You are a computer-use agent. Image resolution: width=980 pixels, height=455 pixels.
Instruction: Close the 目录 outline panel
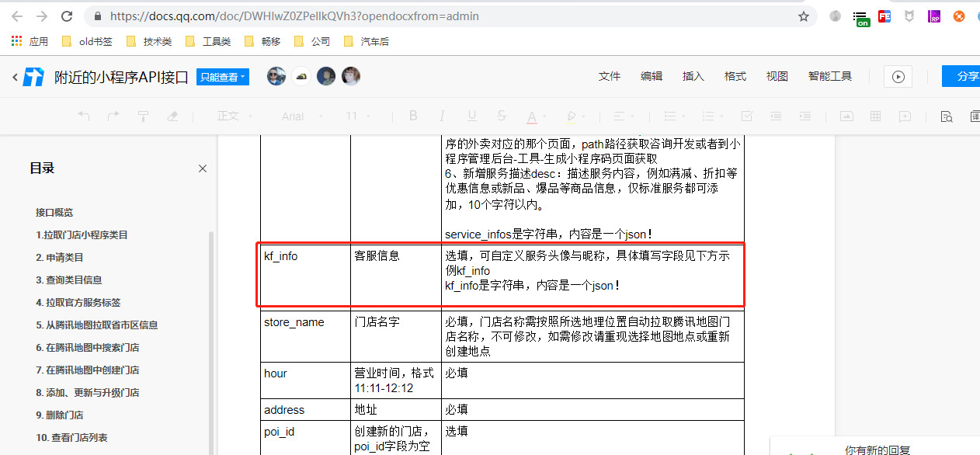[203, 168]
